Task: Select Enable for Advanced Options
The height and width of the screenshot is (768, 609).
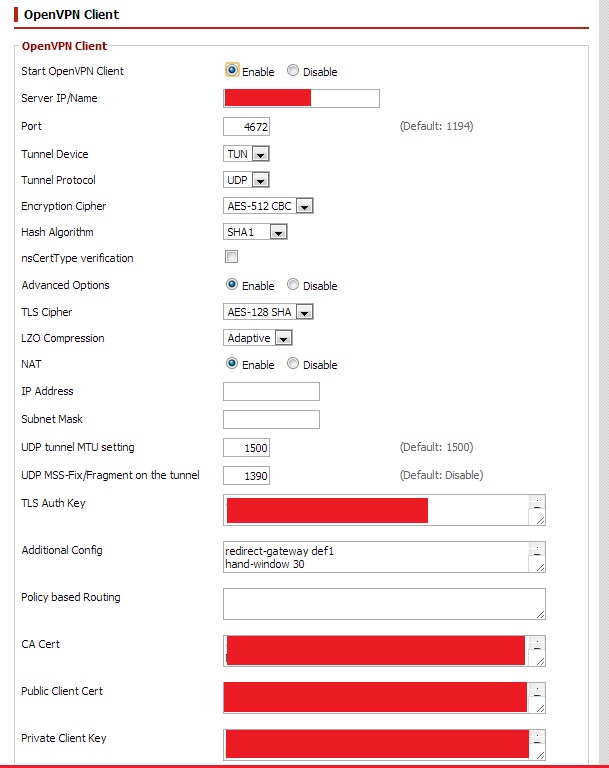Action: [x=232, y=285]
